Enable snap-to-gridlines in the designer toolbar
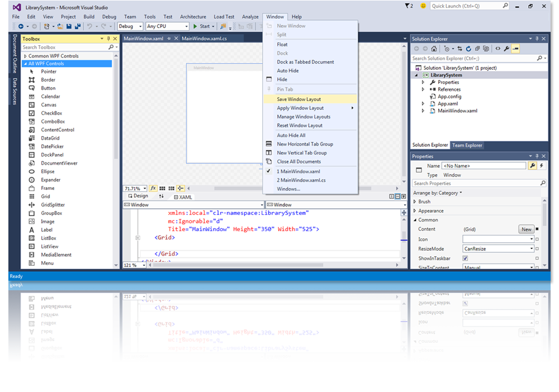559x392 pixels. (x=171, y=188)
